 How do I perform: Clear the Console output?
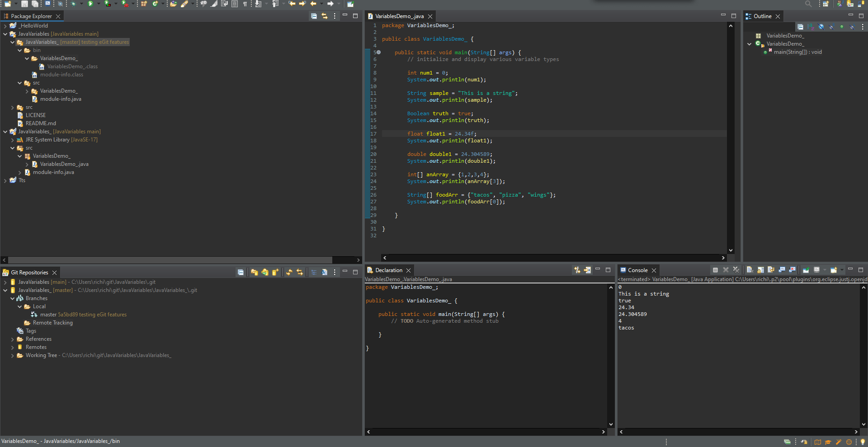pyautogui.click(x=750, y=270)
